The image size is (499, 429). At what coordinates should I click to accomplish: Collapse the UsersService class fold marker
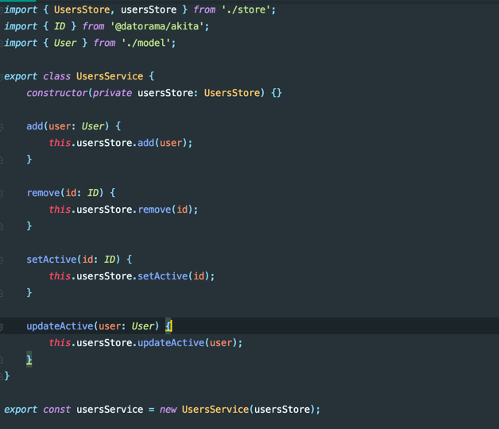tap(1, 77)
